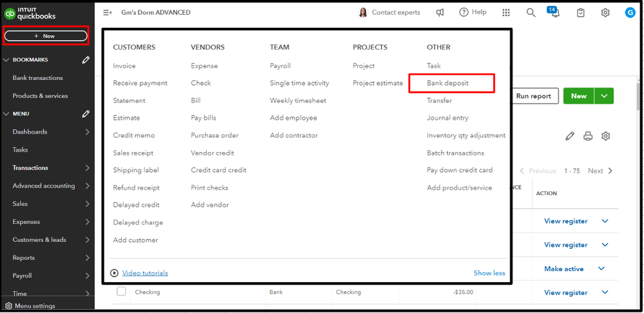
Task: Click the Make active link
Action: (x=564, y=269)
